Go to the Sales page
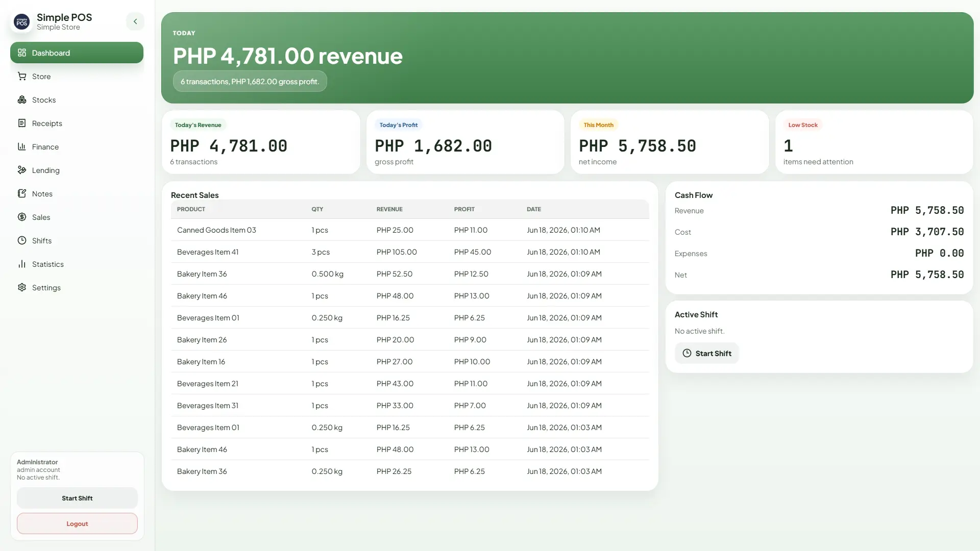Image resolution: width=980 pixels, height=551 pixels. 77,217
